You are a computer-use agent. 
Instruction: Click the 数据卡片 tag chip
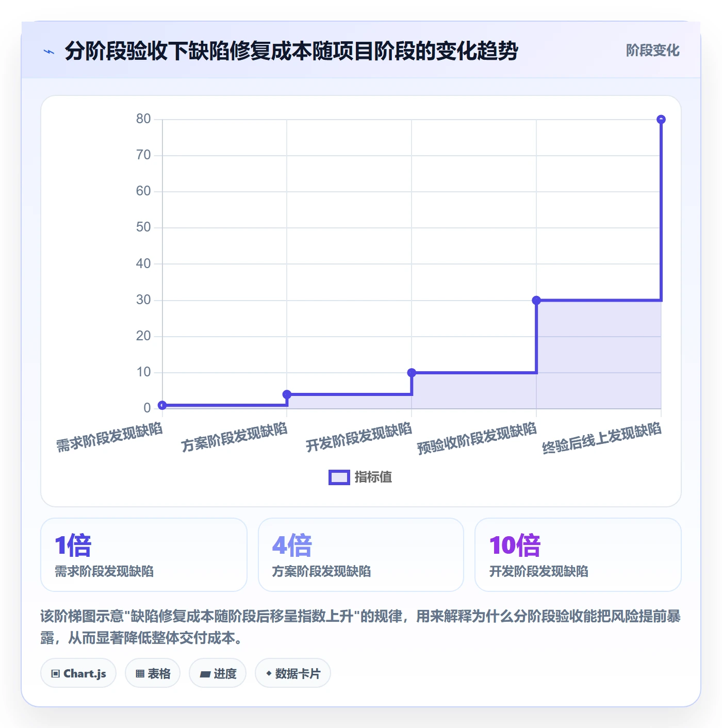click(x=293, y=673)
